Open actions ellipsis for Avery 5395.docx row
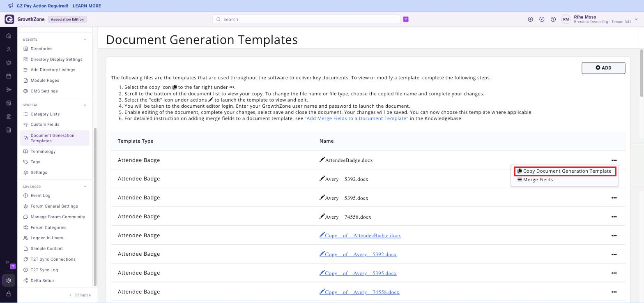The image size is (644, 303). pos(614,198)
